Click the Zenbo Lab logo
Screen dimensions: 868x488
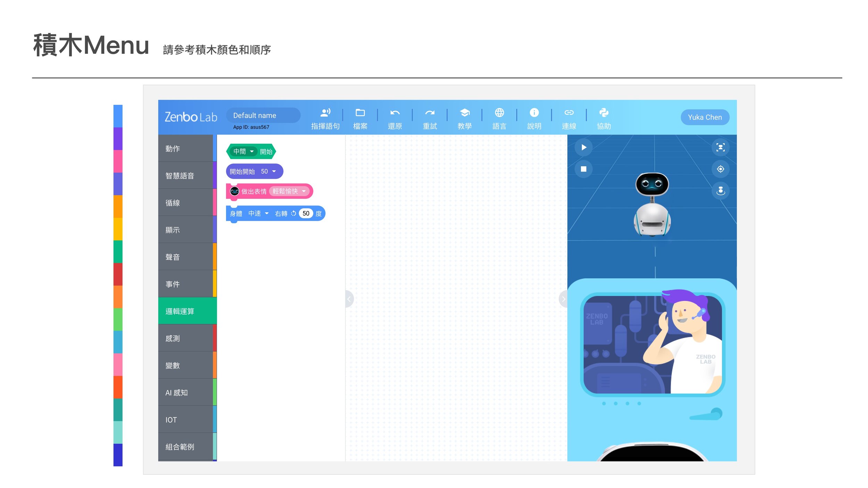[191, 117]
